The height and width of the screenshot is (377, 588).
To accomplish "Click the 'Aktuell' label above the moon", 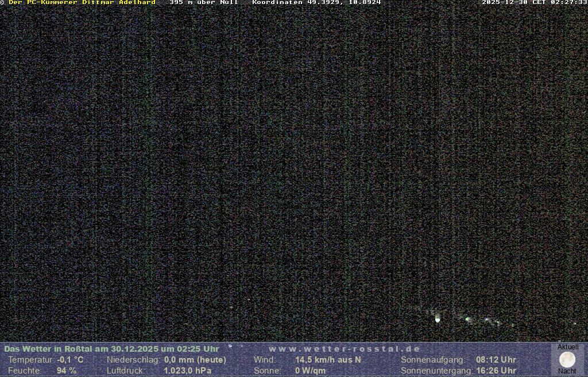I will pyautogui.click(x=568, y=347).
